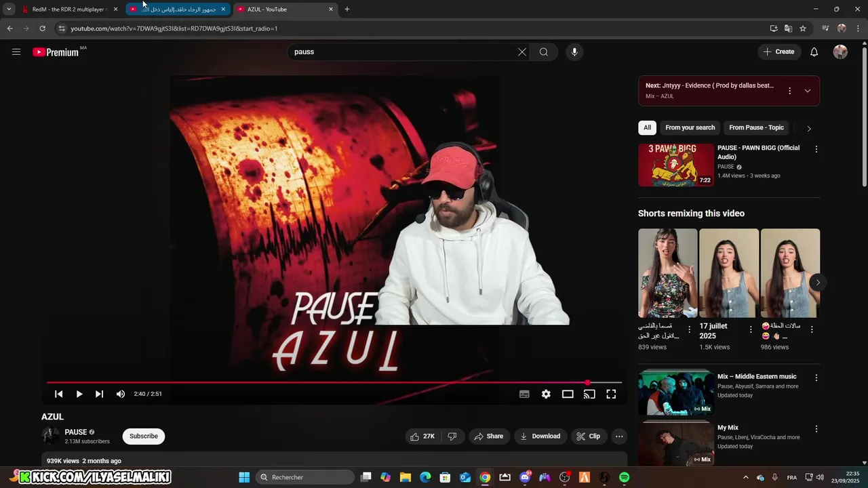Create a Clip of the video
868x488 pixels.
[x=589, y=436]
